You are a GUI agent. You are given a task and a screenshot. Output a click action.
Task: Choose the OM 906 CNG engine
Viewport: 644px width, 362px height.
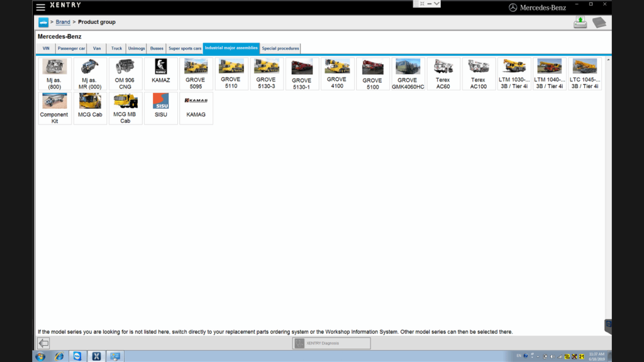pyautogui.click(x=125, y=74)
